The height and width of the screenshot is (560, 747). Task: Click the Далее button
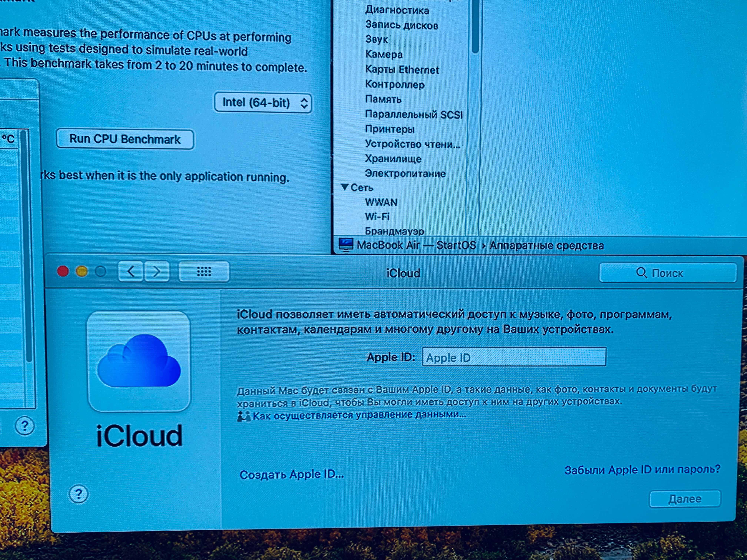685,499
